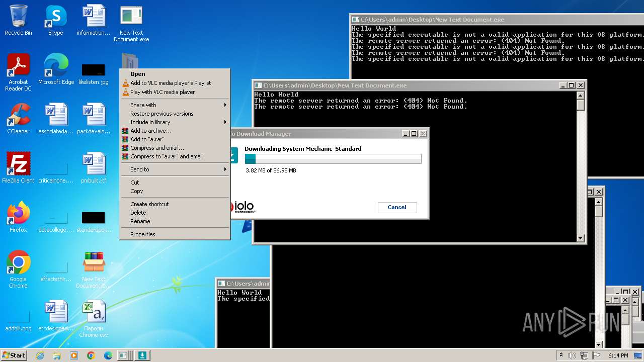Choose Delete in the context menu
Screen dimensions: 644x362
[x=175, y=213]
